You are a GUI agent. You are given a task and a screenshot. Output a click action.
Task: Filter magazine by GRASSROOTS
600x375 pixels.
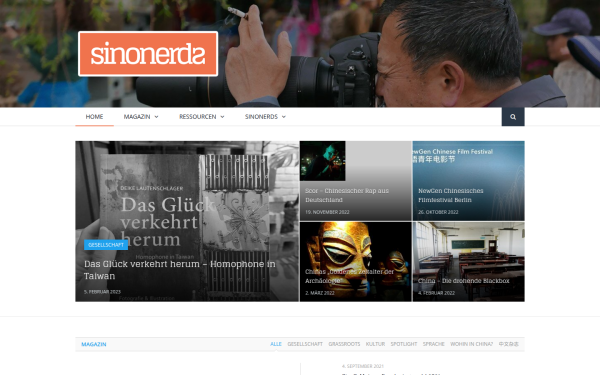[344, 344]
